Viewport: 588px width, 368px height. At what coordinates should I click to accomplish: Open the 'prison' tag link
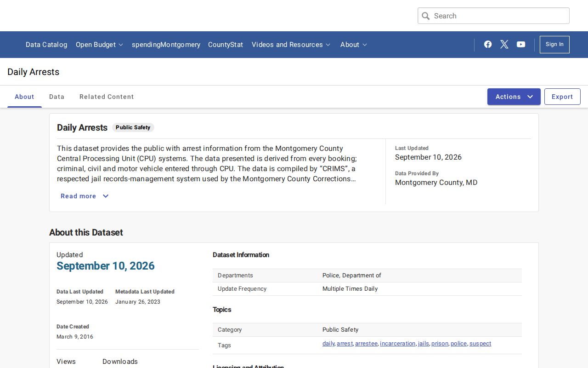click(x=440, y=344)
